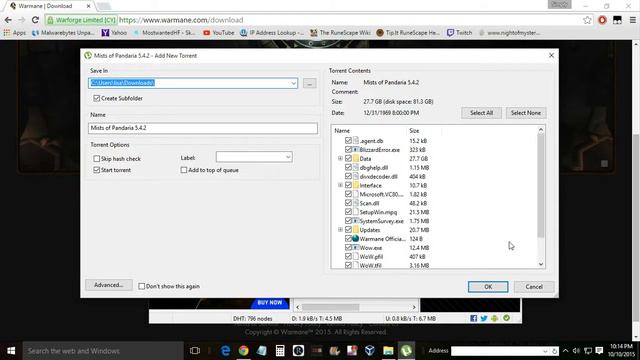Select Warmane Download browser tab
640x360 pixels.
(51, 6)
